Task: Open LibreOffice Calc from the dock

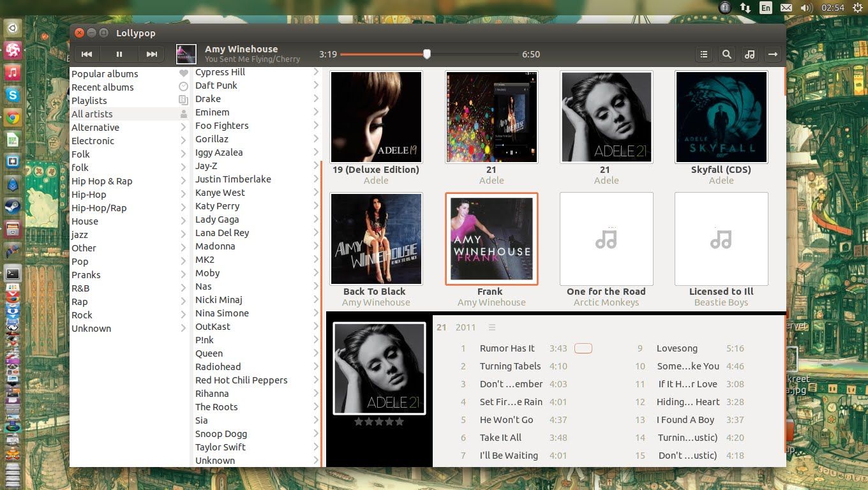Action: point(13,140)
